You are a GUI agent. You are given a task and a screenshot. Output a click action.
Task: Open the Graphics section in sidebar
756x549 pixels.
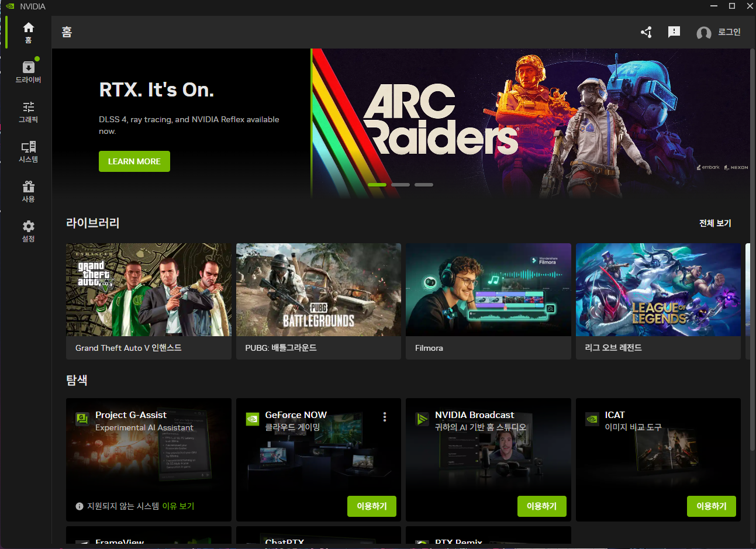tap(28, 112)
